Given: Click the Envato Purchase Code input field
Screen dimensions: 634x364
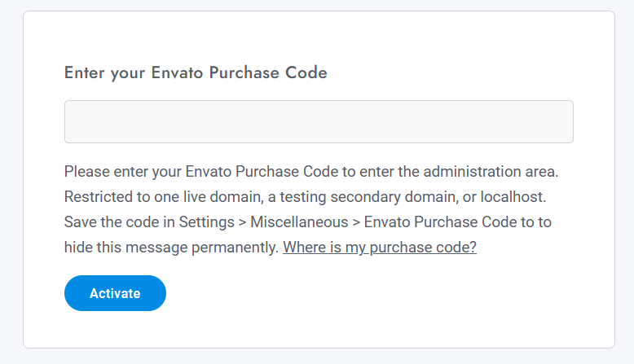Looking at the screenshot, I should coord(319,122).
